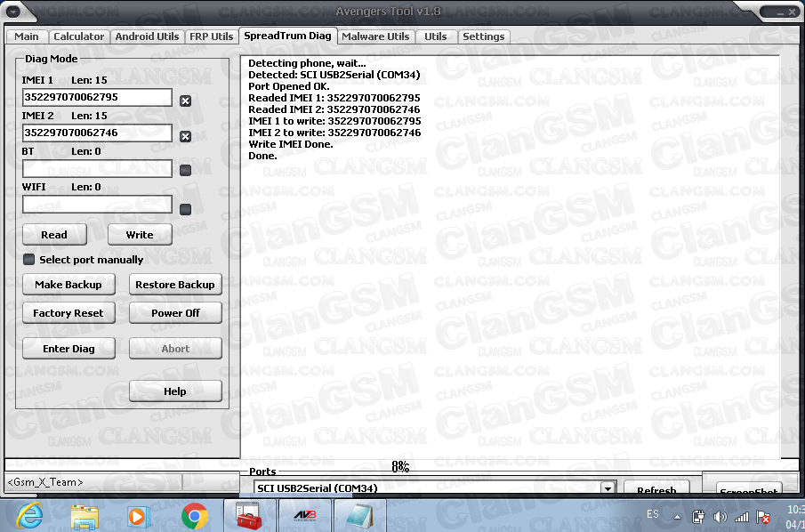The height and width of the screenshot is (532, 805).
Task: Open the Settings tab
Action: pyautogui.click(x=483, y=36)
